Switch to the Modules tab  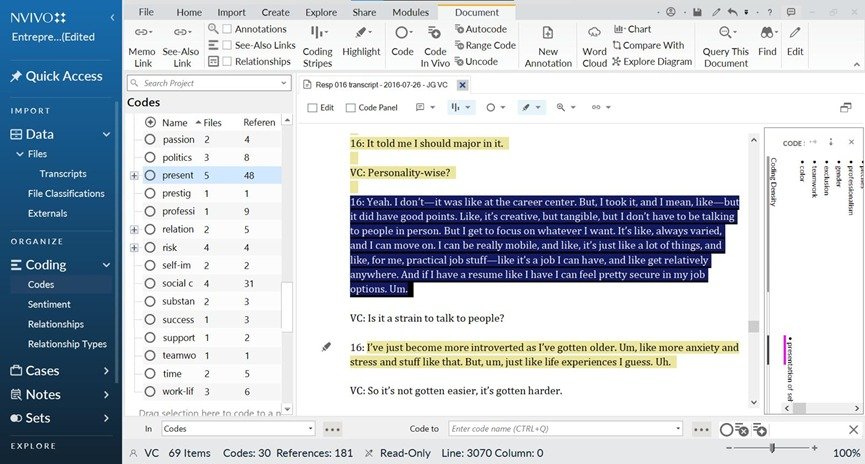pyautogui.click(x=410, y=12)
